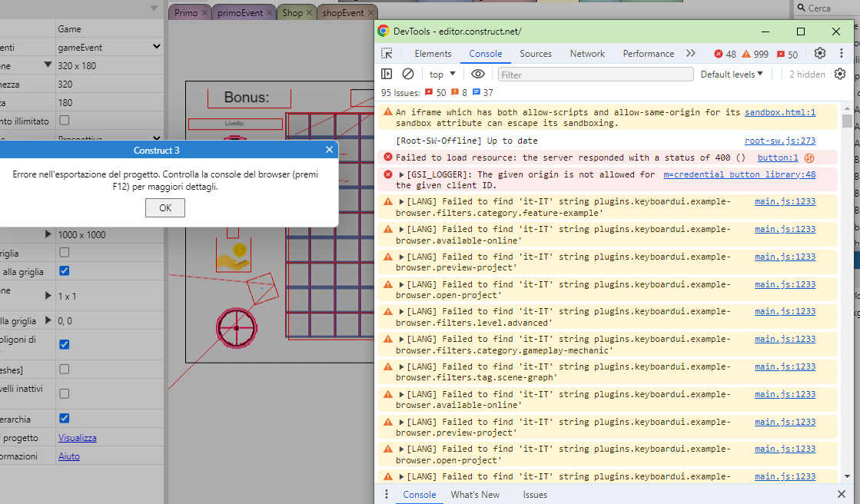Close the Shop layout tab

pyautogui.click(x=309, y=12)
